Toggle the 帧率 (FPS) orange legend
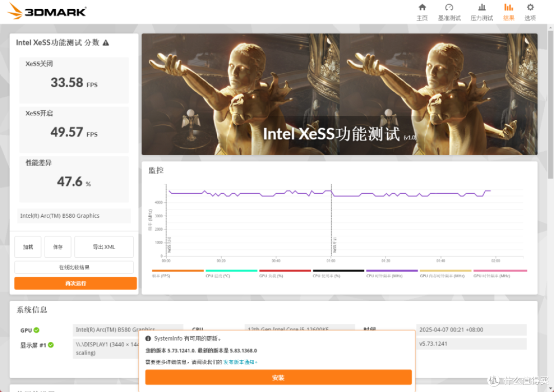Image resolution: width=554 pixels, height=392 pixels. click(177, 274)
